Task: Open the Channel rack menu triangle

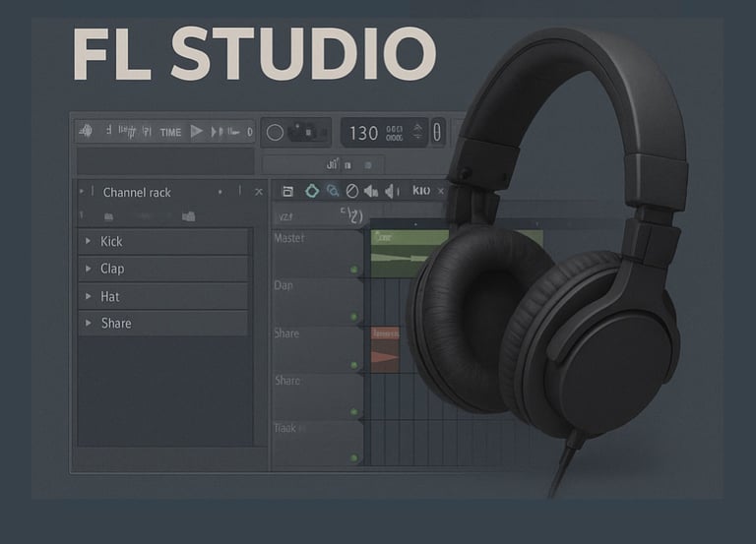Action: click(82, 191)
